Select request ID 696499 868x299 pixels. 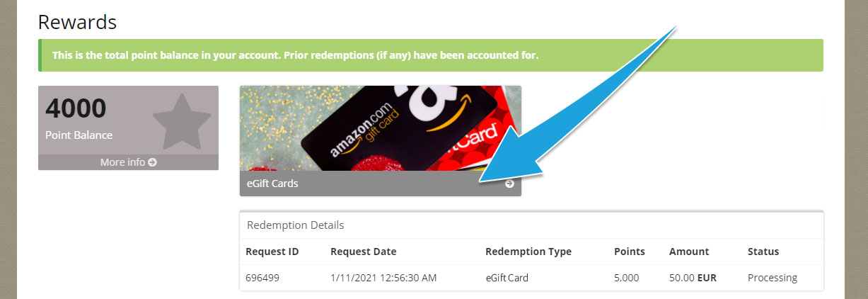click(262, 278)
